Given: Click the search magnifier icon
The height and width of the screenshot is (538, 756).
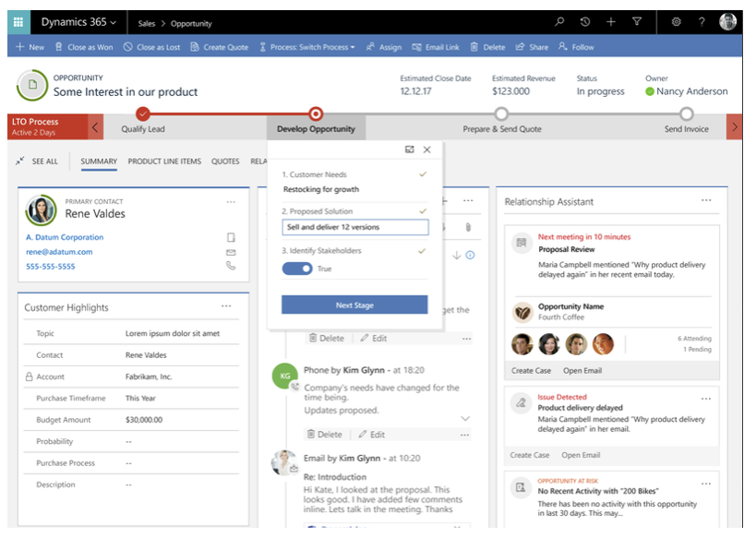Looking at the screenshot, I should pyautogui.click(x=559, y=22).
